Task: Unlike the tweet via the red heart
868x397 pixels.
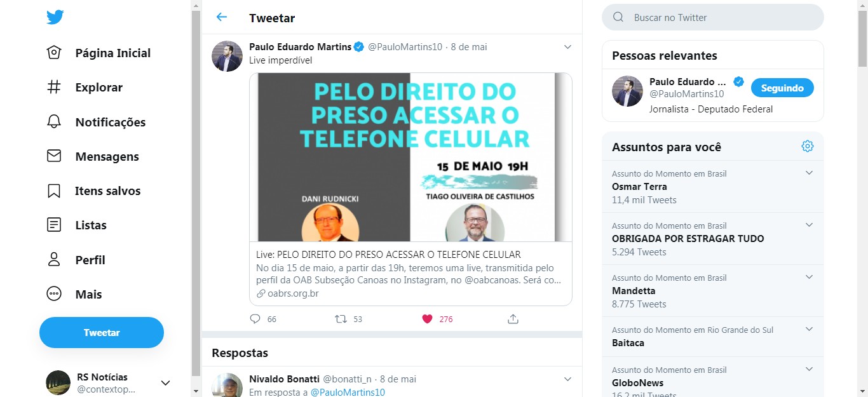Action: click(x=428, y=319)
